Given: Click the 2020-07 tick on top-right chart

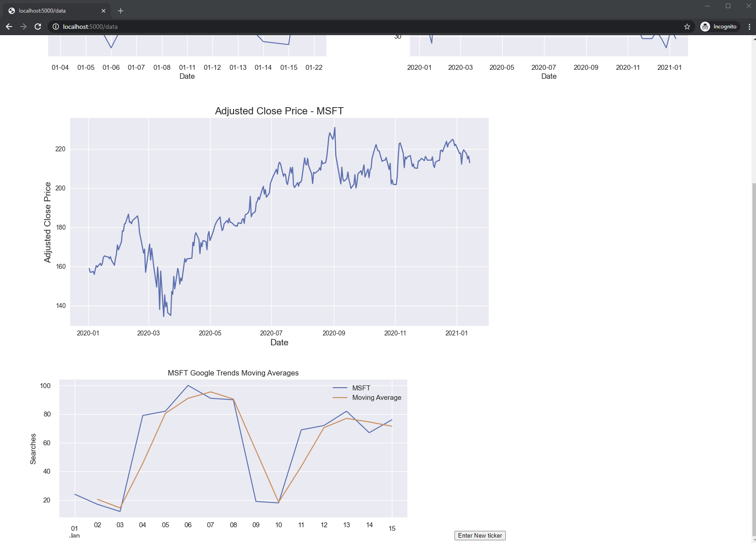Looking at the screenshot, I should click(x=544, y=68).
